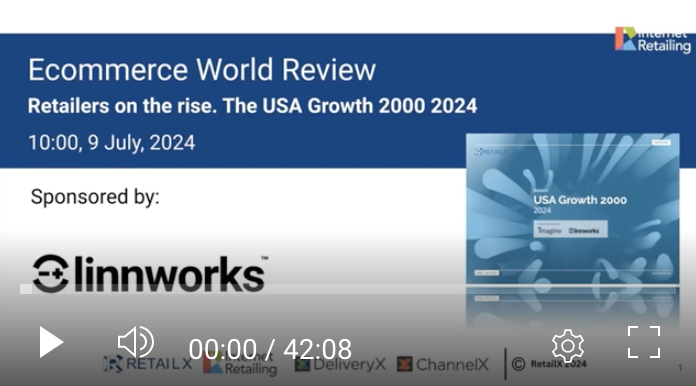Click the RetailX logo in the footer

147,364
